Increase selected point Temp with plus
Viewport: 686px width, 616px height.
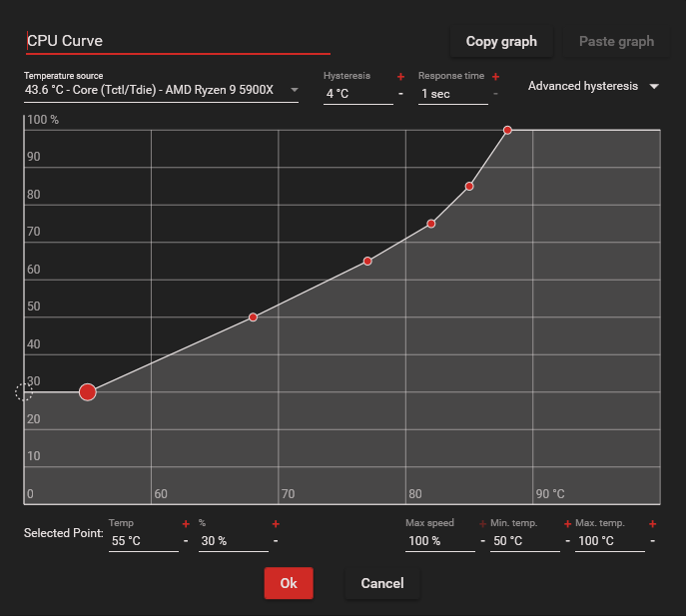pos(186,524)
